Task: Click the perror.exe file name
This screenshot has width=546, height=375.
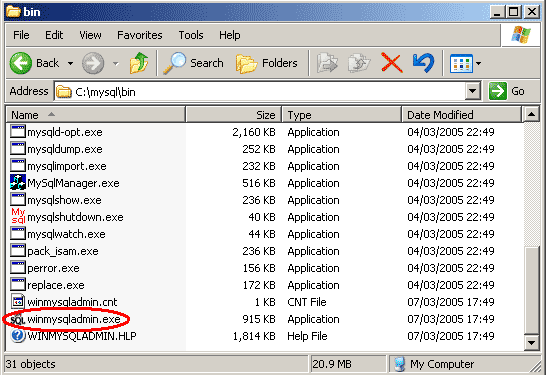Action: 53,268
